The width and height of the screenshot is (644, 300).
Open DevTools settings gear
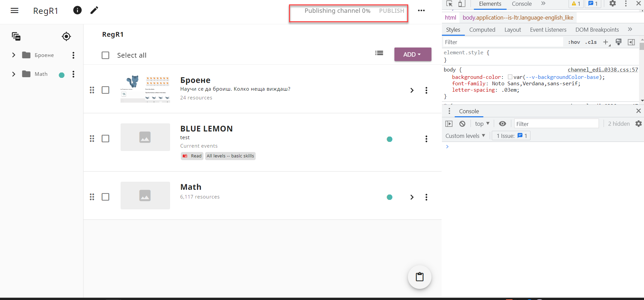(x=613, y=4)
